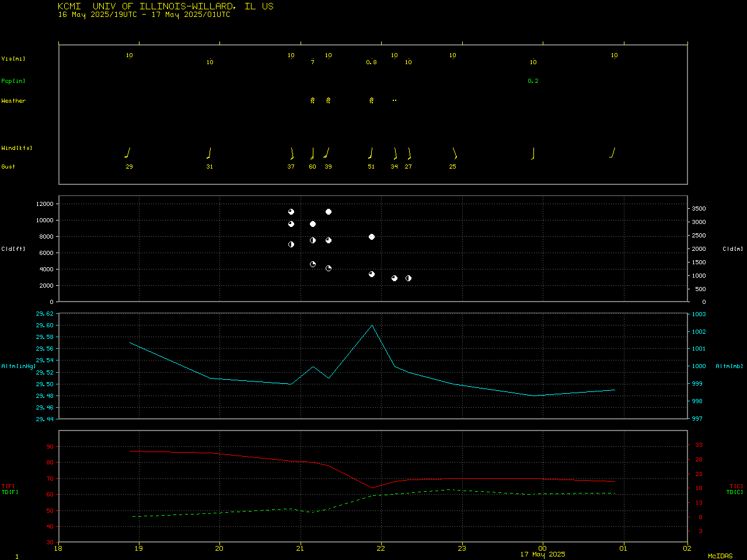Screen dimensions: 747x560
Task: Click the weather symbol below visibility 0.8
Action: pyautogui.click(x=371, y=100)
